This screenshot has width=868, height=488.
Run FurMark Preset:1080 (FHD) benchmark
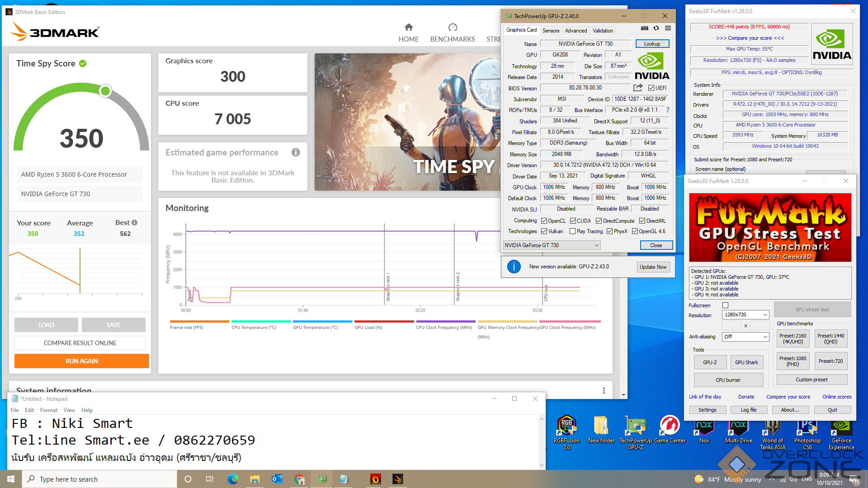793,361
